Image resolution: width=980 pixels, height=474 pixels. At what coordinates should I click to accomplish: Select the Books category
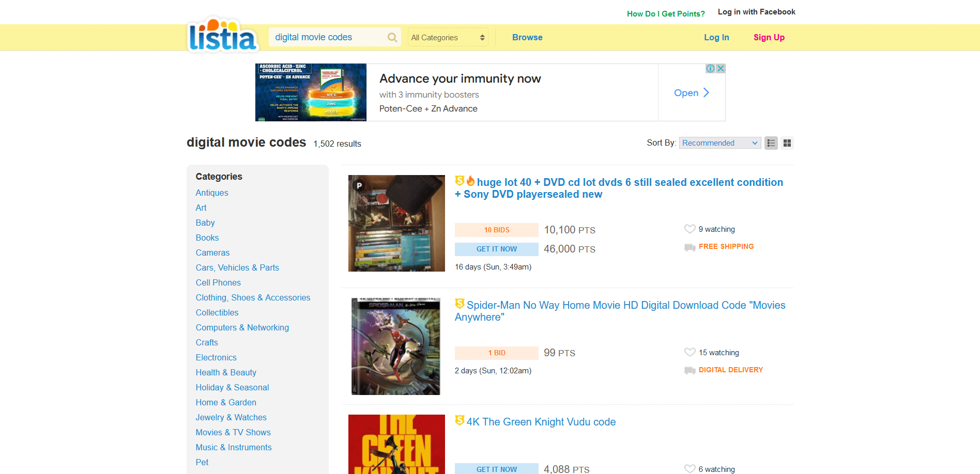tap(207, 238)
